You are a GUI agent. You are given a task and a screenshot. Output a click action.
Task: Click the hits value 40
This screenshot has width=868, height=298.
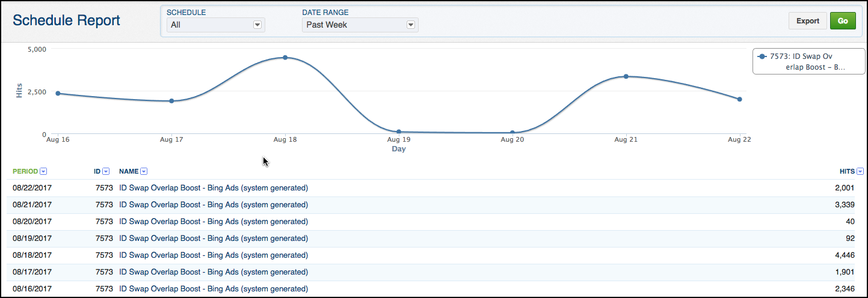(849, 222)
